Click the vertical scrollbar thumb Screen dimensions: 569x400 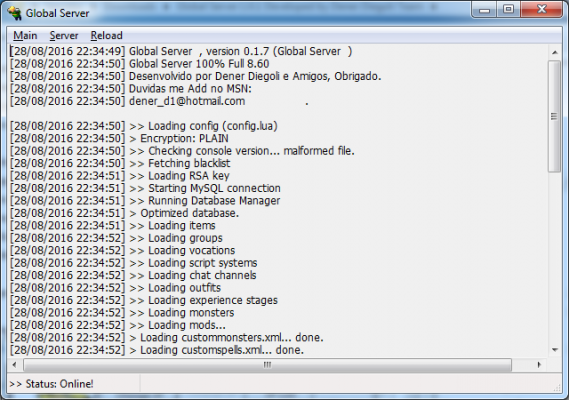[554, 117]
